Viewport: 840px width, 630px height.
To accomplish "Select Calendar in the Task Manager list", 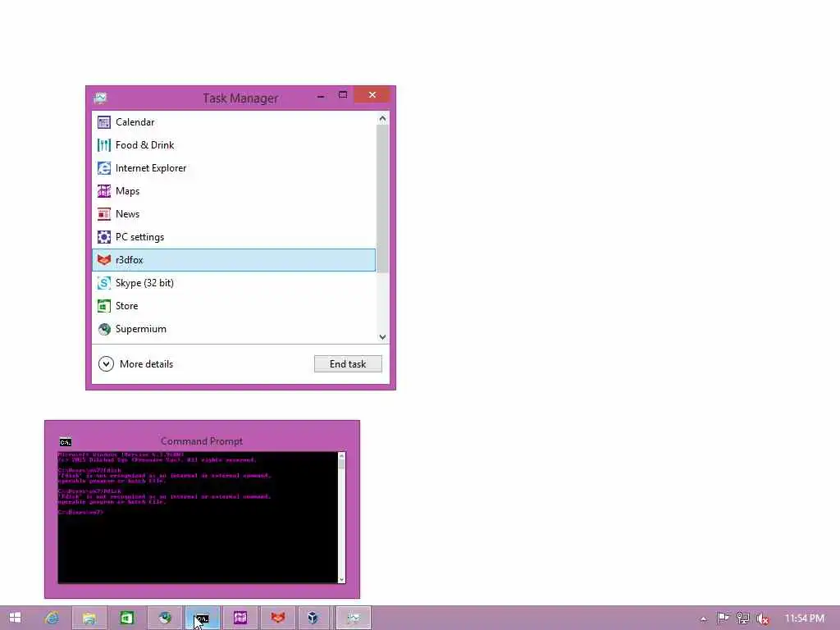I will point(234,122).
